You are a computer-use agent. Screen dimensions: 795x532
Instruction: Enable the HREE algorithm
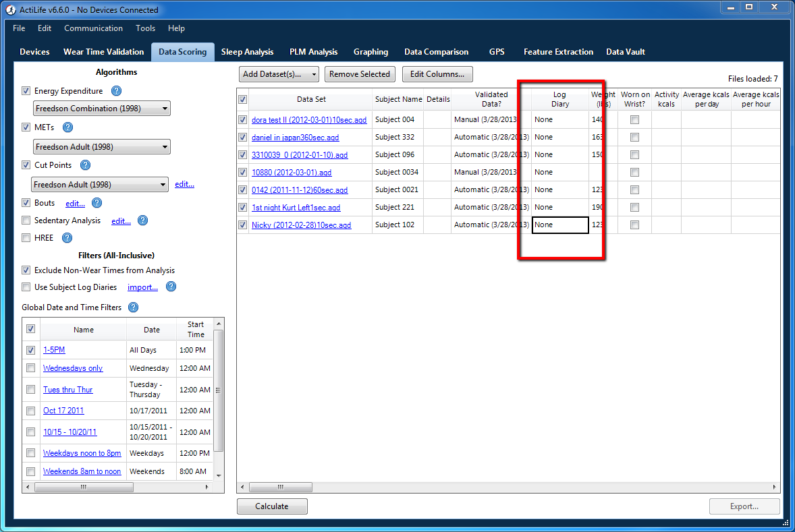(x=26, y=237)
